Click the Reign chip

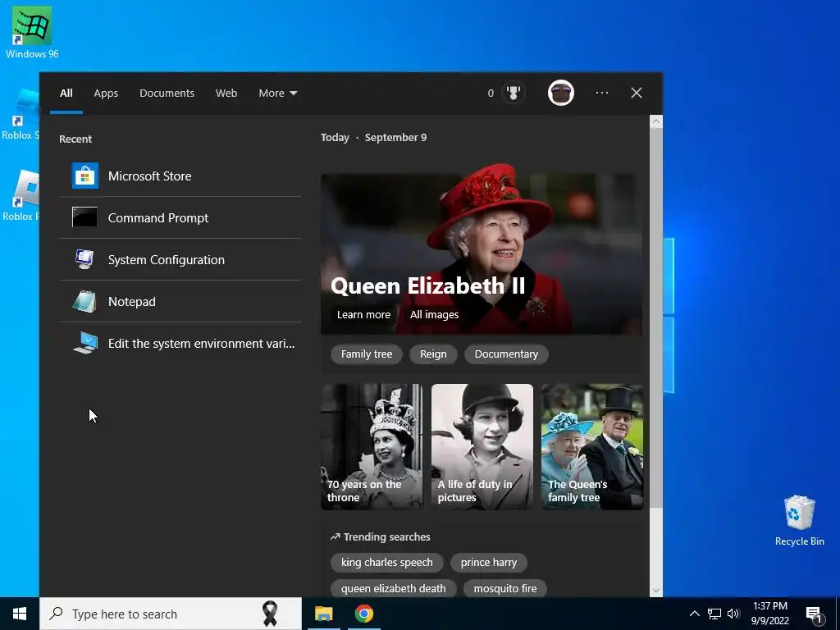[x=433, y=354]
